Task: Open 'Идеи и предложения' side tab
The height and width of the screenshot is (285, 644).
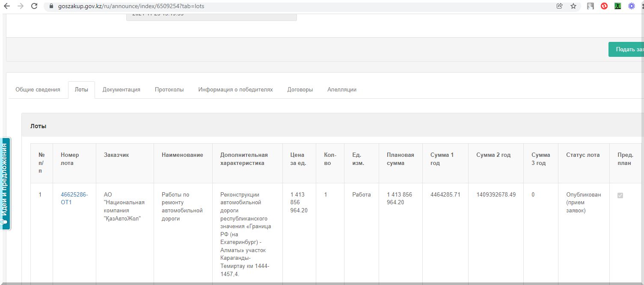Action: point(5,184)
